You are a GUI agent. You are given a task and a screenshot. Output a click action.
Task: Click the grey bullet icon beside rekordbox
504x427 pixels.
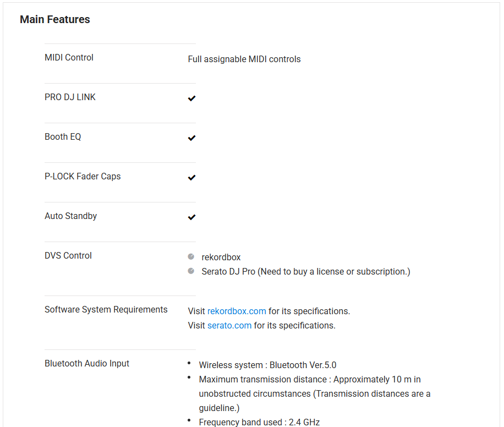coord(191,256)
